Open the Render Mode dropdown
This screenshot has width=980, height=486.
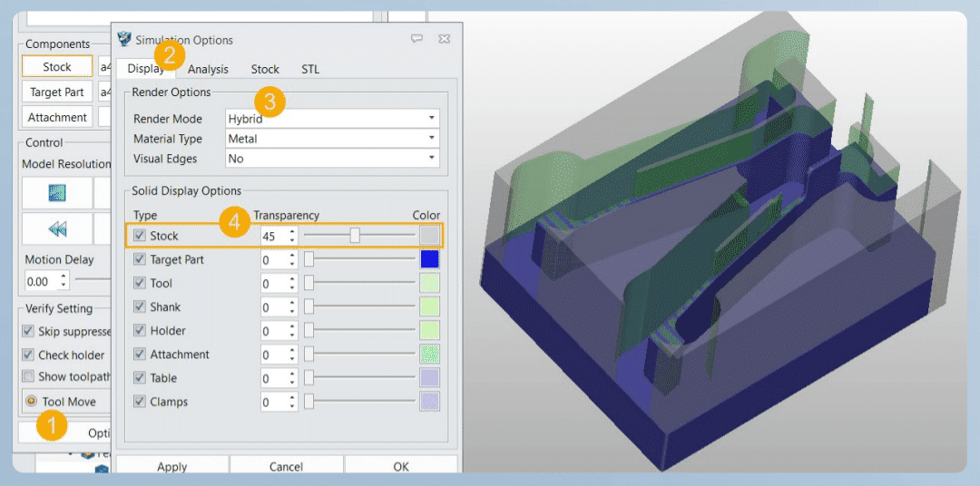click(332, 119)
